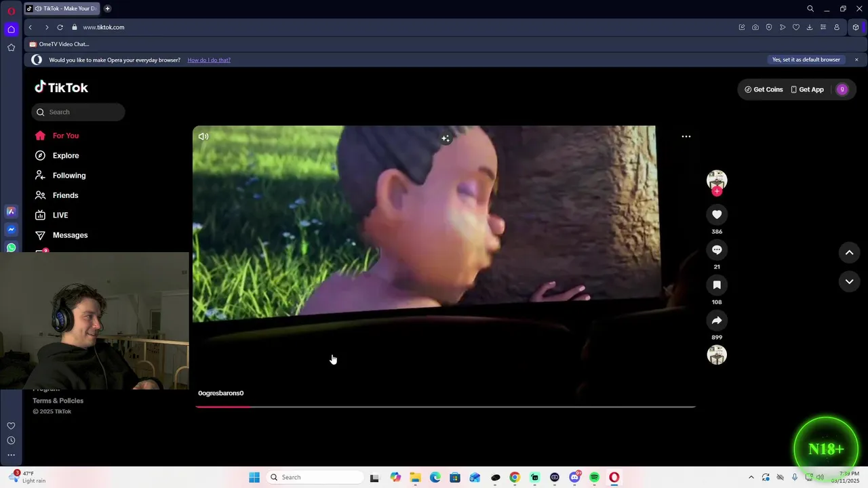The image size is (868, 488).
Task: Open Windows Start menu
Action: (254, 477)
